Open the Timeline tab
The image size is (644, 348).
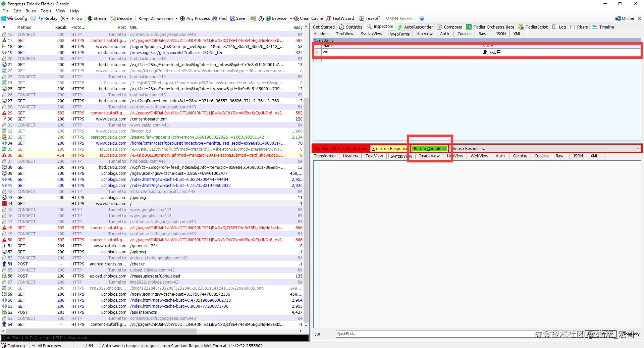tap(603, 27)
